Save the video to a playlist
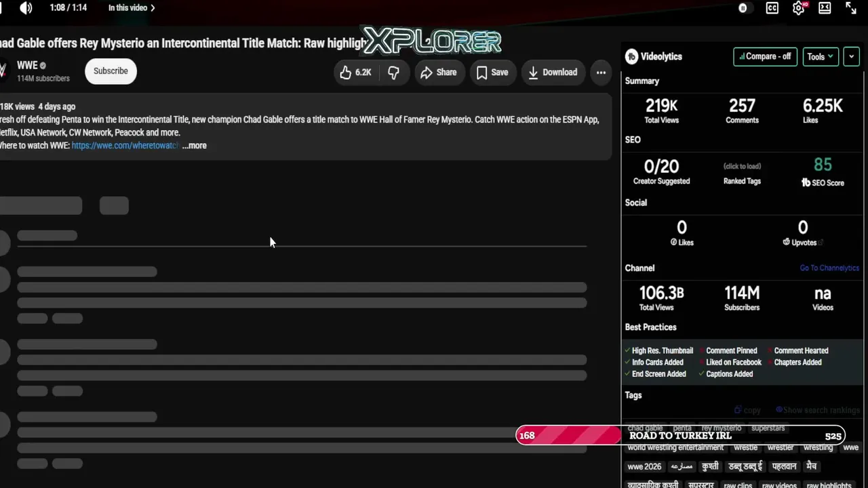 492,73
